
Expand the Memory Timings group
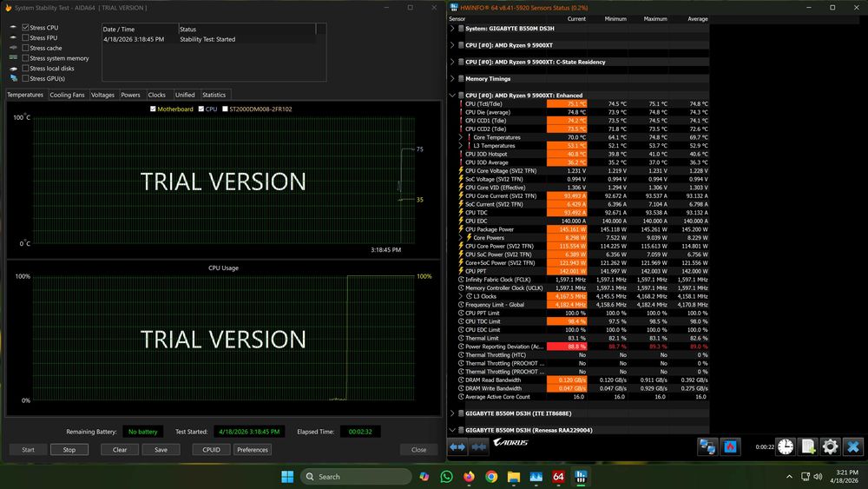452,79
